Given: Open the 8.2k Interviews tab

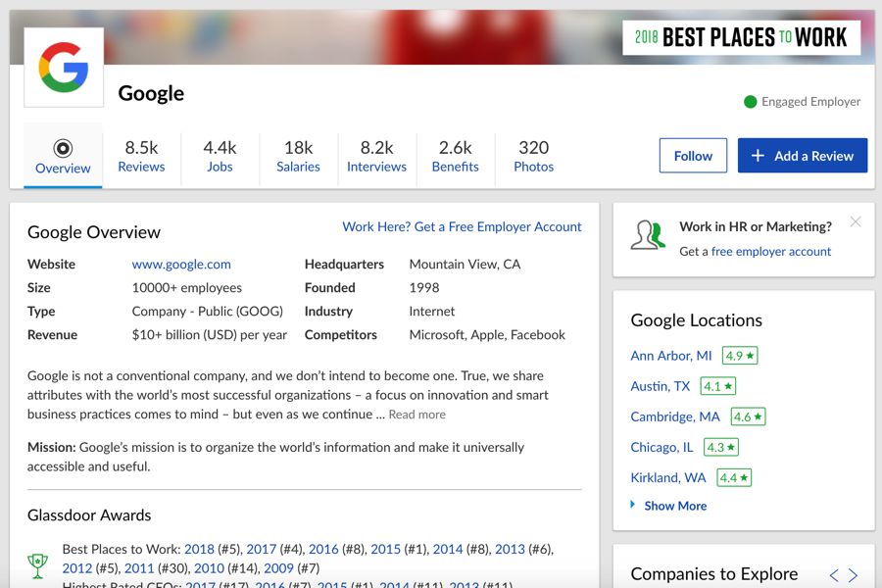Looking at the screenshot, I should pos(377,156).
